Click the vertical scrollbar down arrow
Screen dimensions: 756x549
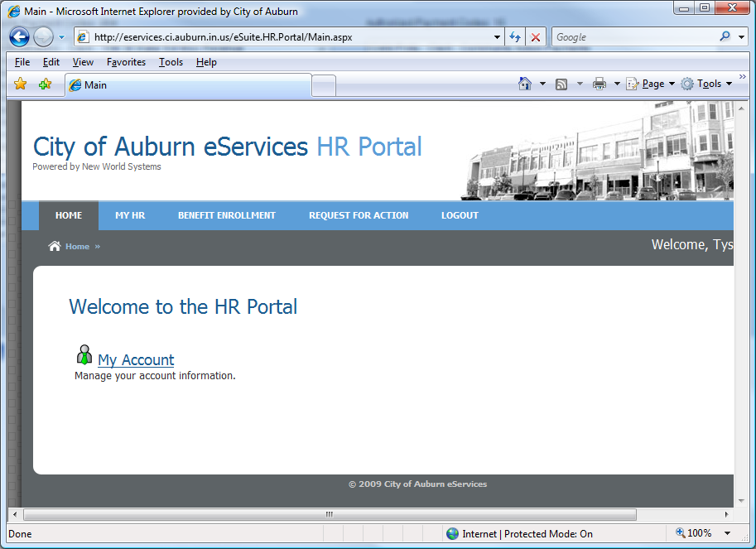tap(741, 501)
